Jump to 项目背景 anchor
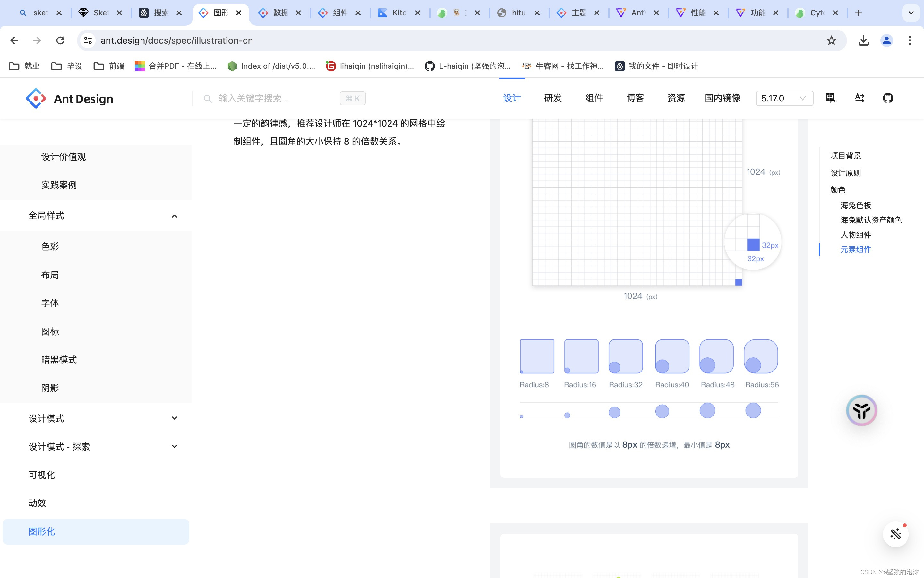Viewport: 924px width, 578px height. pyautogui.click(x=846, y=156)
